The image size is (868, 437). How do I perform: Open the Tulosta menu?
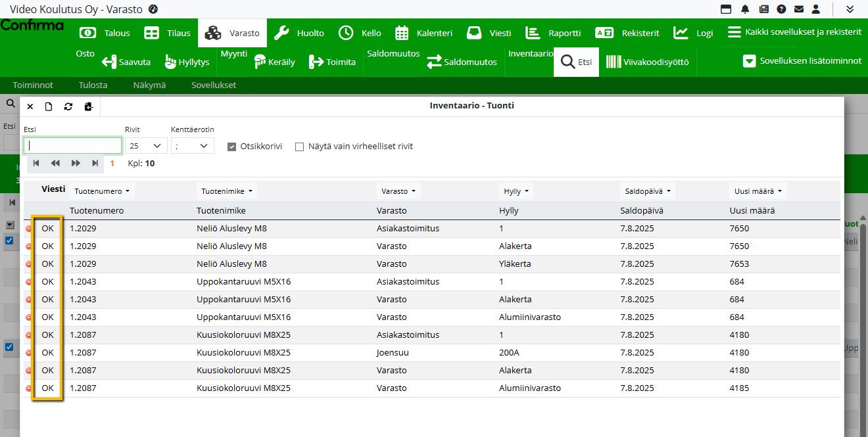[x=93, y=85]
